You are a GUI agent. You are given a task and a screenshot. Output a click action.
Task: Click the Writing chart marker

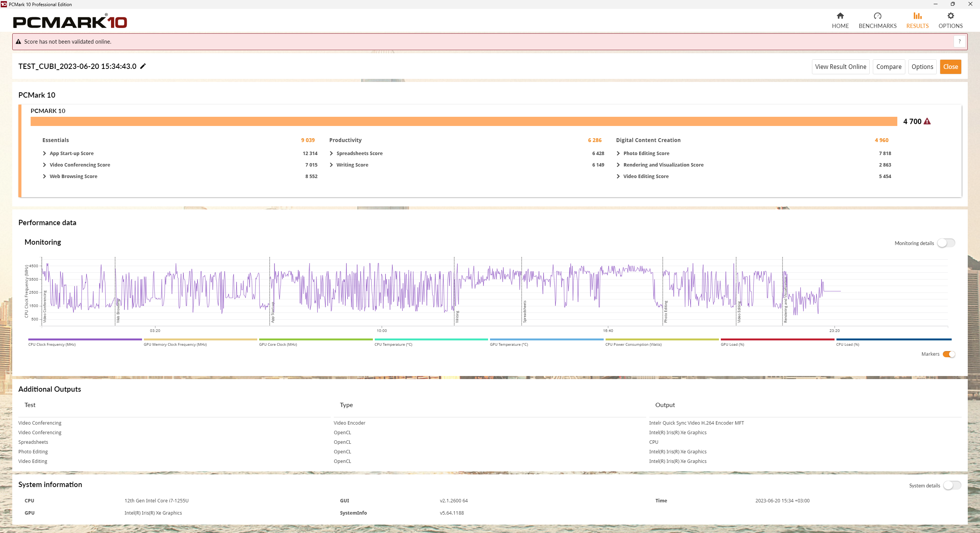pos(457,317)
